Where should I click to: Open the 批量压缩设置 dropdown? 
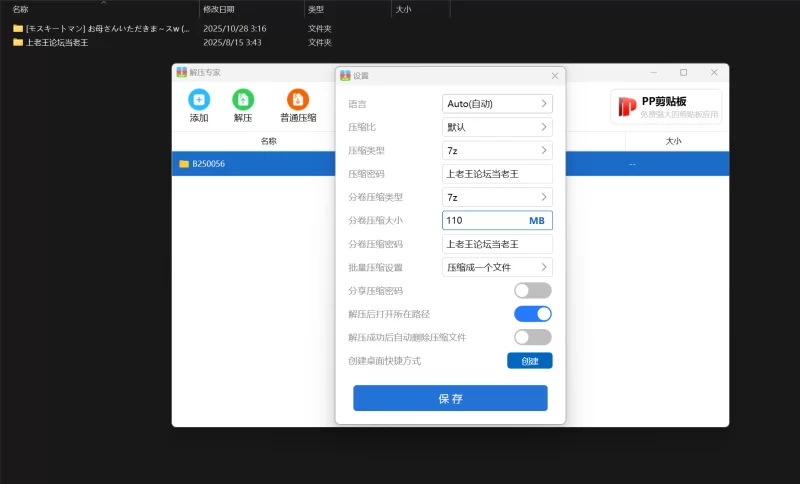click(x=497, y=267)
